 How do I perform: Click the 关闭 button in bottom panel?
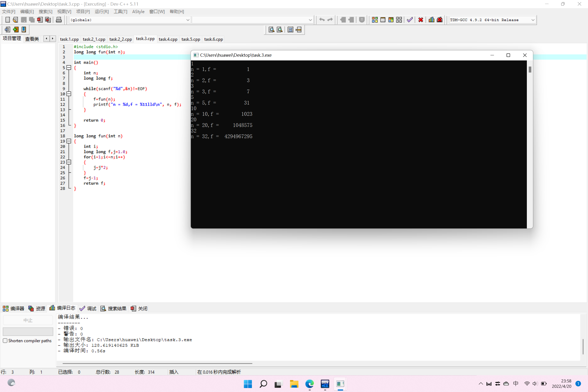coord(139,308)
